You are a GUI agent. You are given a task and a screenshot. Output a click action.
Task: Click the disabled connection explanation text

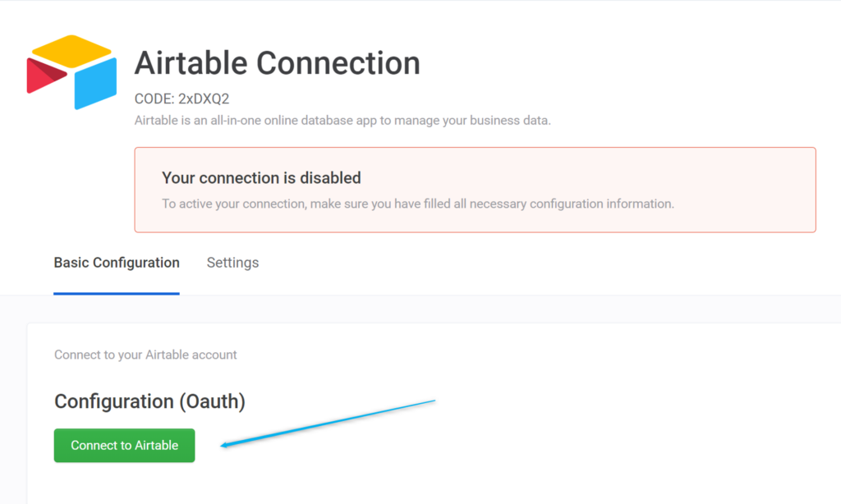[x=418, y=204]
